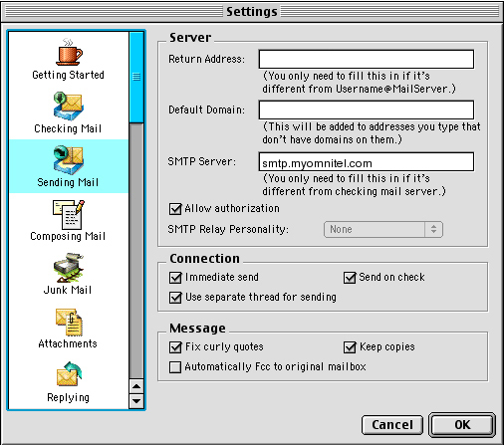Select the Sending Mail icon

click(x=69, y=160)
